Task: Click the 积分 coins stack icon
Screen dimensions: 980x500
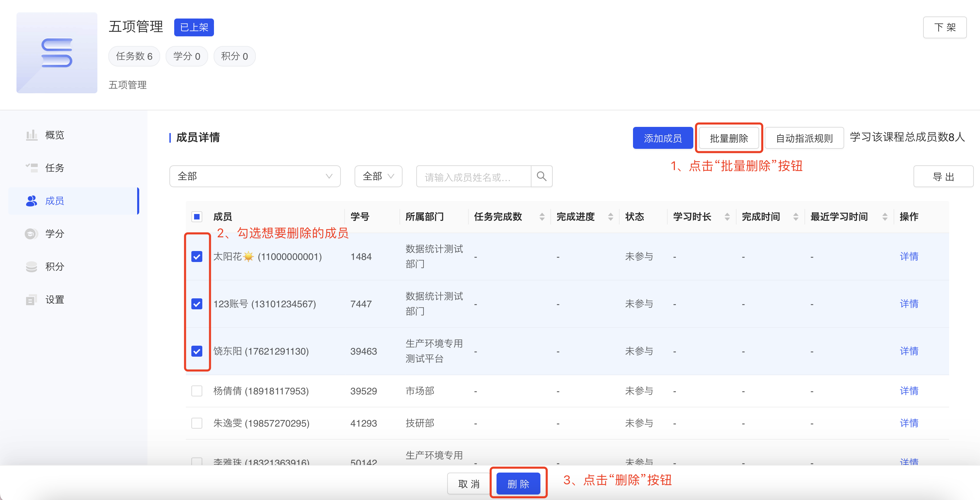Action: [32, 267]
